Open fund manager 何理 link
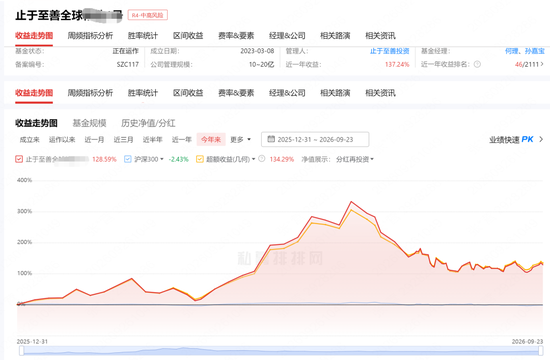The height and width of the screenshot is (360, 550). (511, 51)
